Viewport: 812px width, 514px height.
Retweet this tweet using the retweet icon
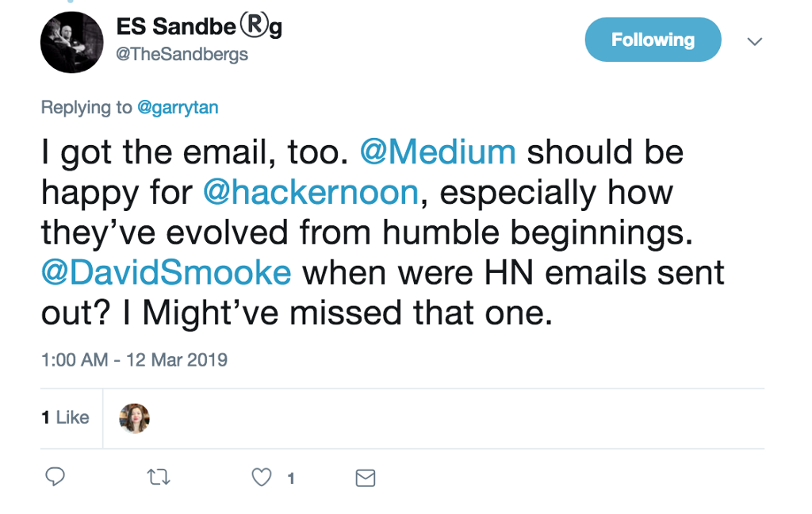[159, 478]
